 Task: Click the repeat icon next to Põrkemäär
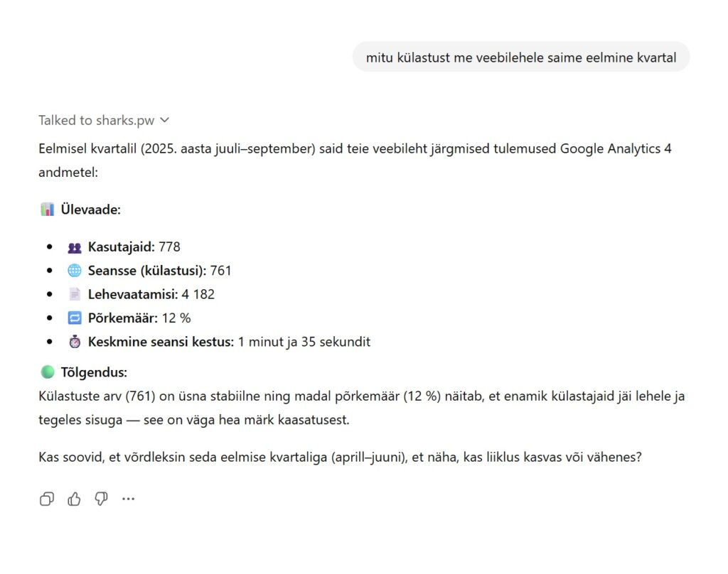[75, 318]
